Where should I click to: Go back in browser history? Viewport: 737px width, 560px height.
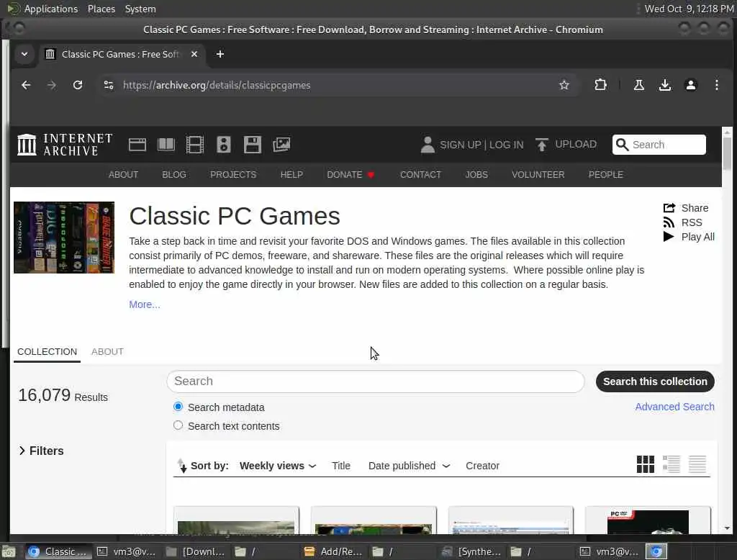point(26,85)
